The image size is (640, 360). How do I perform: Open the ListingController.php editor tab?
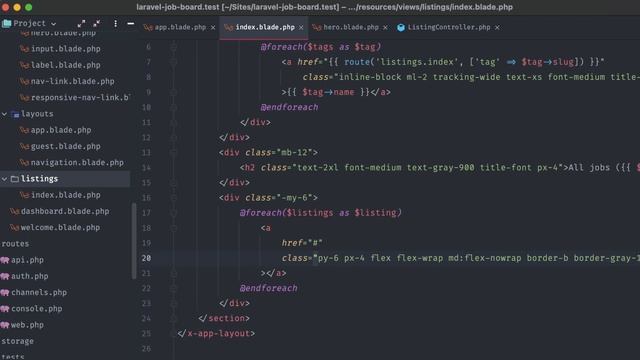449,27
